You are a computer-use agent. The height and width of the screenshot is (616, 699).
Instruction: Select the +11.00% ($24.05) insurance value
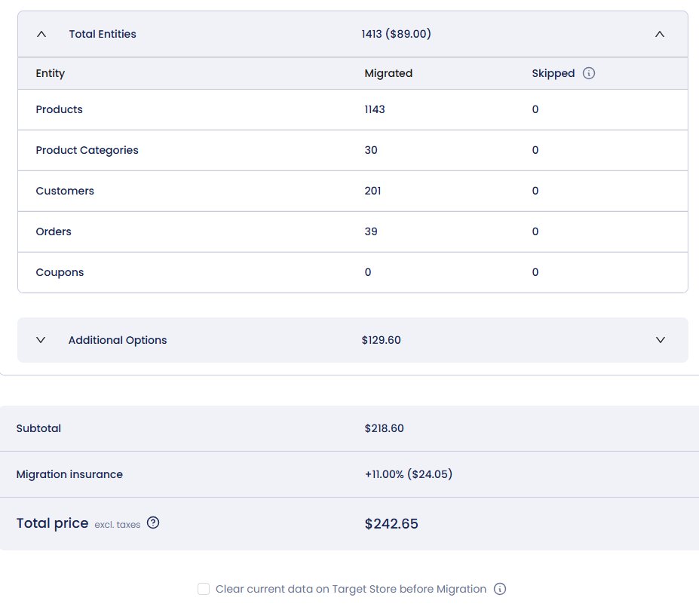(x=409, y=474)
